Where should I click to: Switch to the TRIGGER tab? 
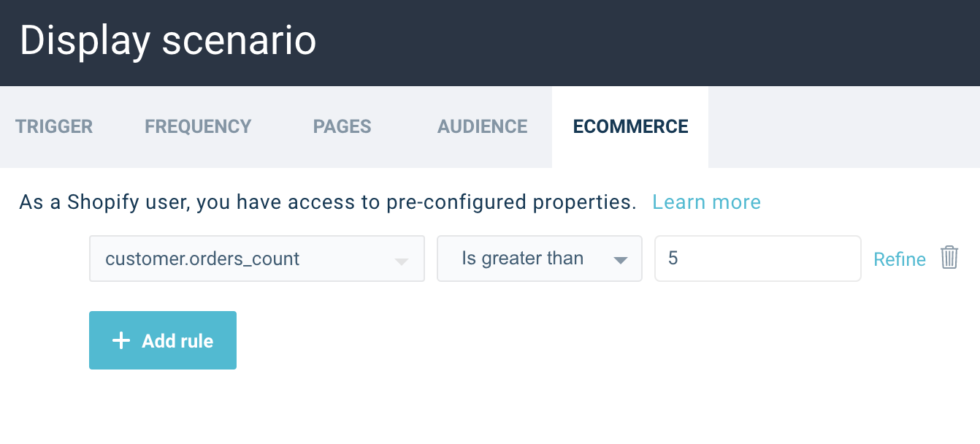pos(54,126)
